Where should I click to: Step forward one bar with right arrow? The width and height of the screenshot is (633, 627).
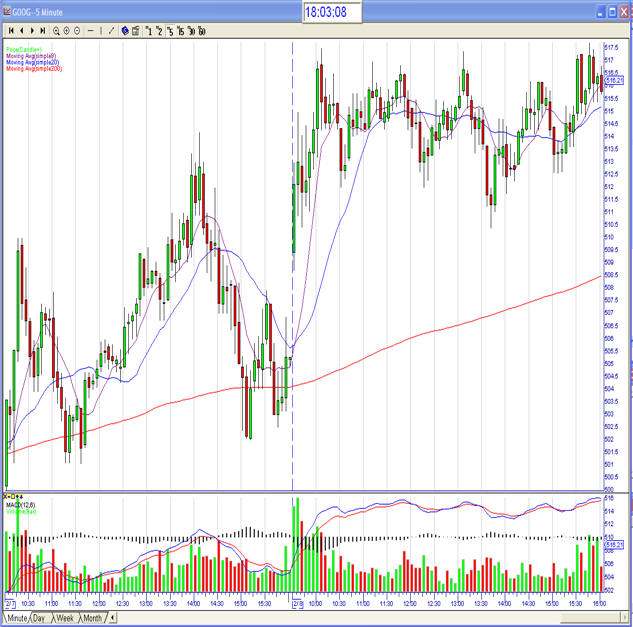[32, 31]
